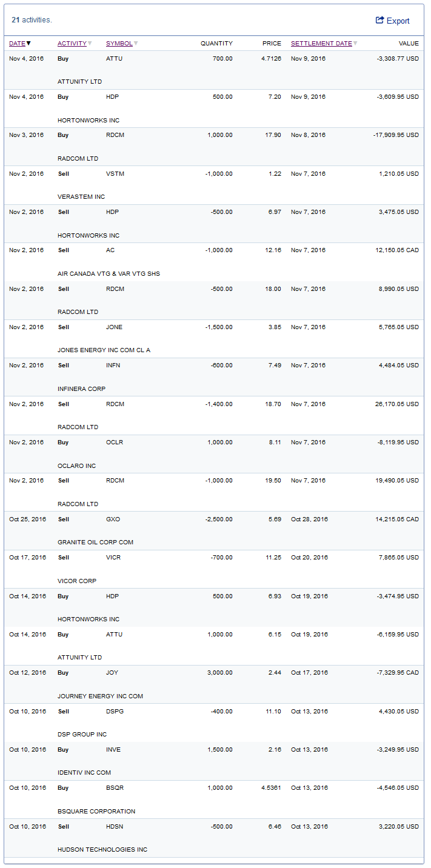The height and width of the screenshot is (868, 431).
Task: Sort by the Activity column header
Action: 72,44
